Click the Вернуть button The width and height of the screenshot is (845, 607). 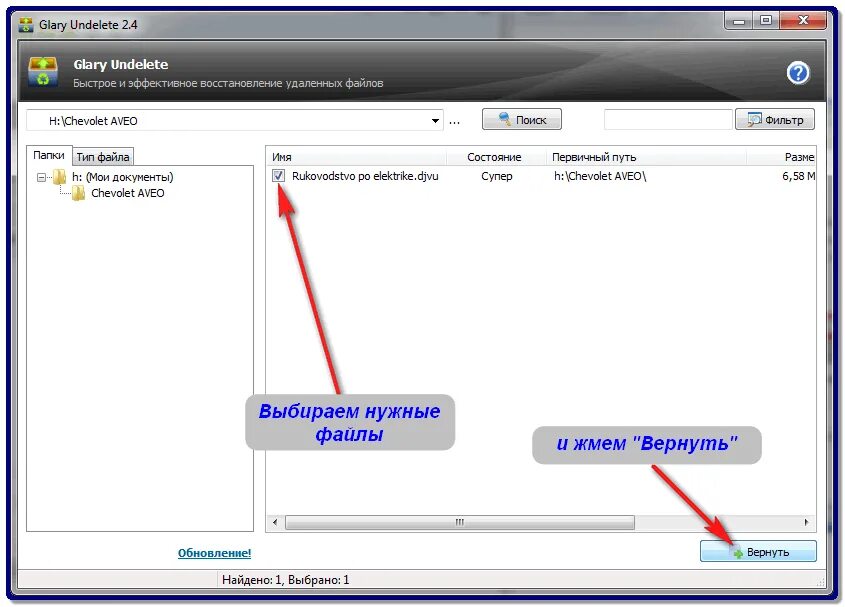758,552
